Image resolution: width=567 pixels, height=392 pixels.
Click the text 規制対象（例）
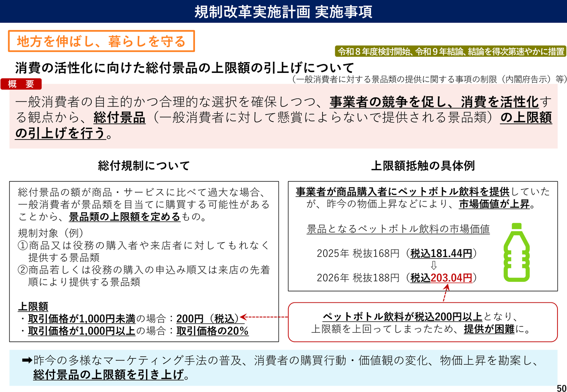click(x=51, y=233)
